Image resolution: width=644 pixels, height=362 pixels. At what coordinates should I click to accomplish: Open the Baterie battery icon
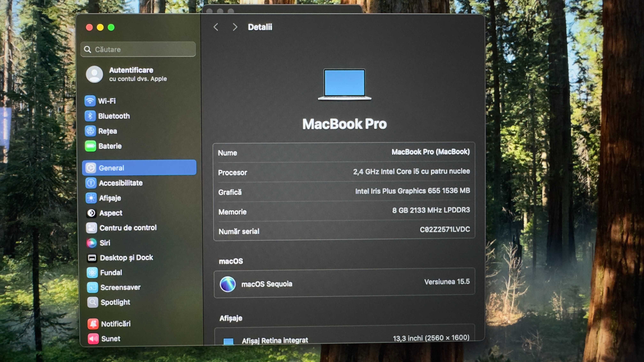click(91, 146)
